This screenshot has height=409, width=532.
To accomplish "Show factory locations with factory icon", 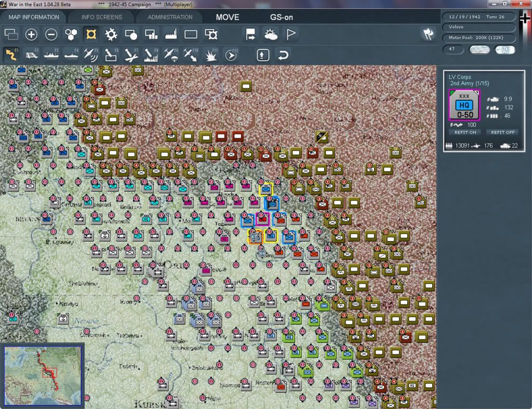I will [x=171, y=34].
